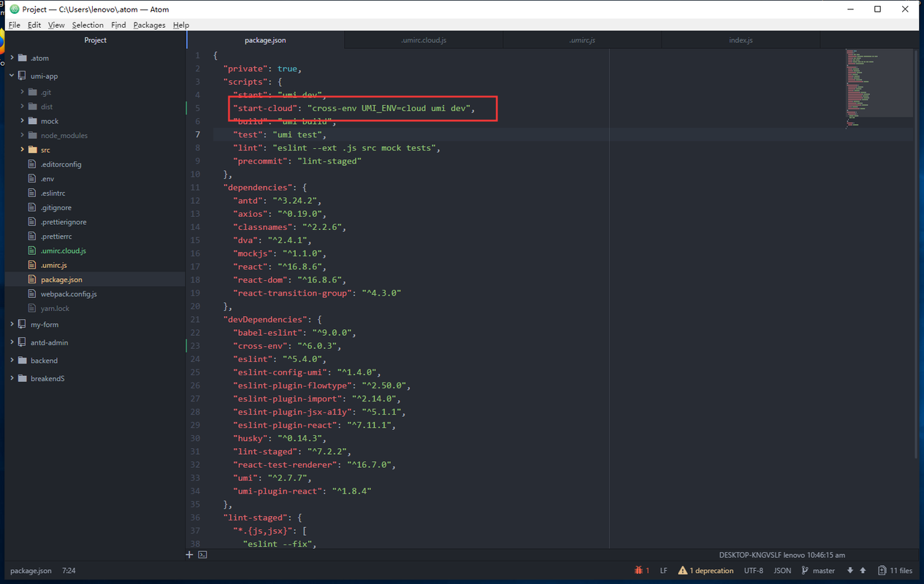Click the code minimap on the right
The width and height of the screenshot is (924, 584).
click(879, 88)
